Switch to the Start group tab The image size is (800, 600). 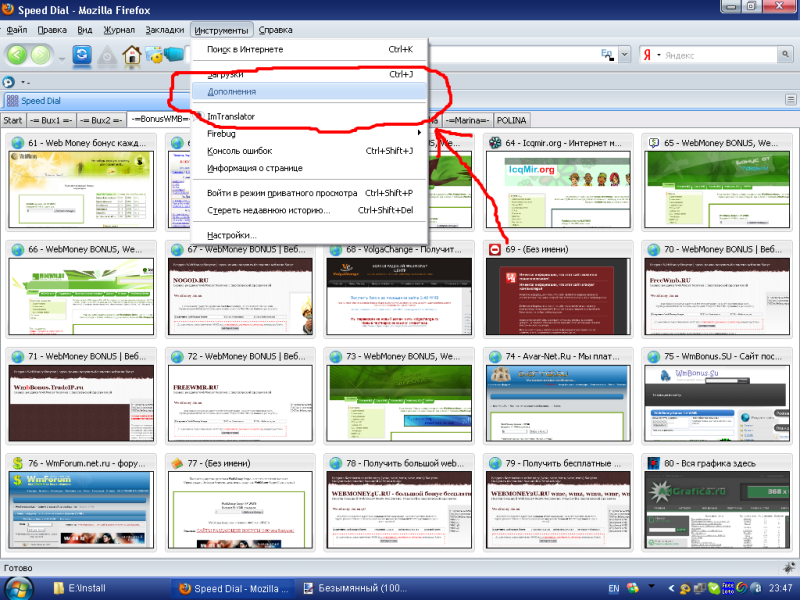click(x=13, y=120)
